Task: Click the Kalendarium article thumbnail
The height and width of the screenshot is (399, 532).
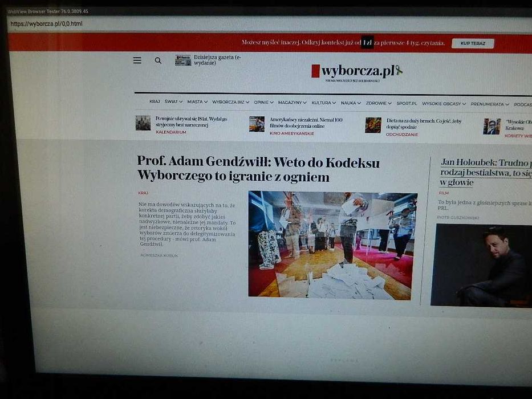Action: coord(143,123)
